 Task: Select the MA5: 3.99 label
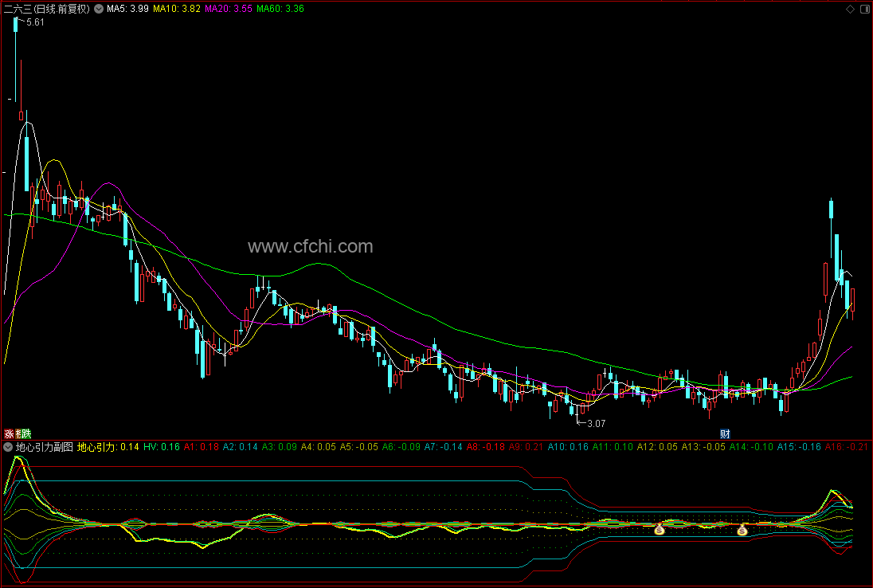(x=127, y=9)
